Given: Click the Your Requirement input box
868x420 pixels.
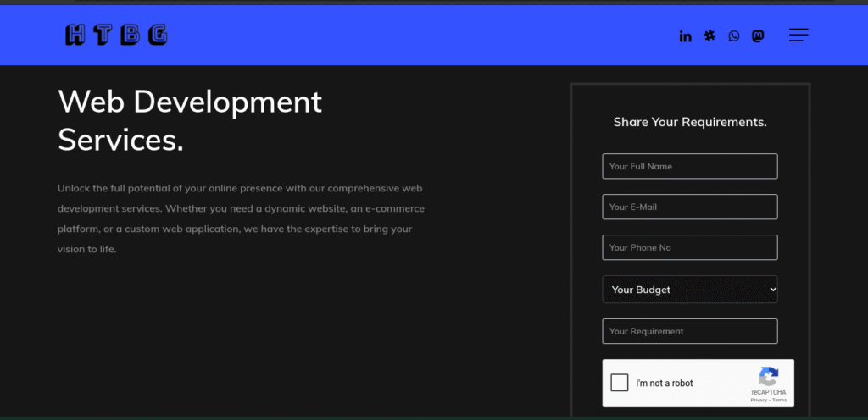Looking at the screenshot, I should (x=689, y=331).
